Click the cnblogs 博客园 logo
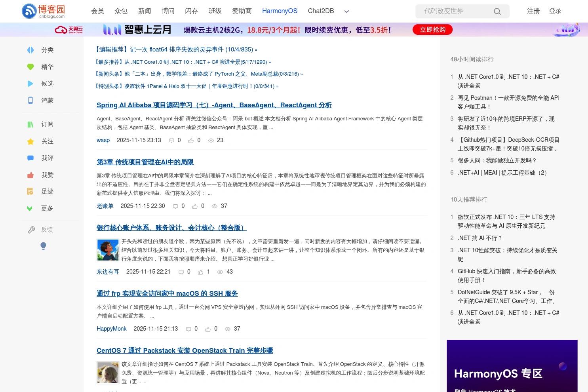 [40, 11]
